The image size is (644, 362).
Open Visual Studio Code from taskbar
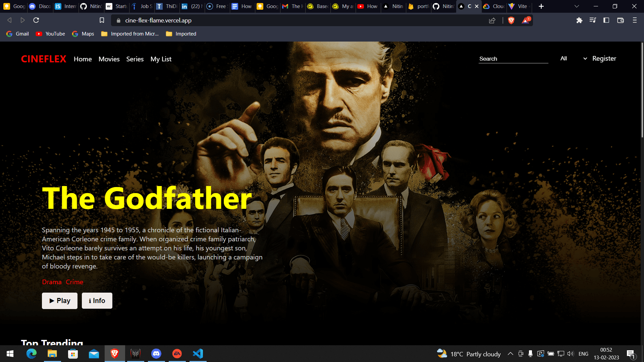198,354
